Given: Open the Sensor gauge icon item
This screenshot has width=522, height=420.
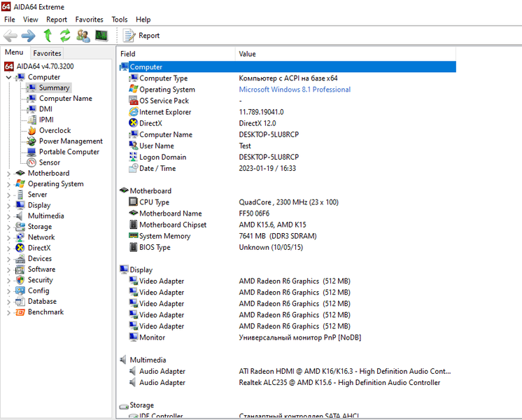Looking at the screenshot, I should pyautogui.click(x=31, y=162).
